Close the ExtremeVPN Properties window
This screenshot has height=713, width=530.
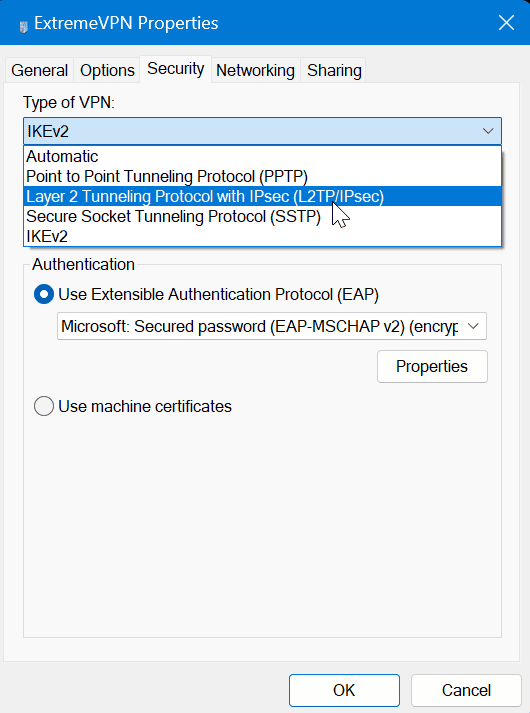[506, 23]
